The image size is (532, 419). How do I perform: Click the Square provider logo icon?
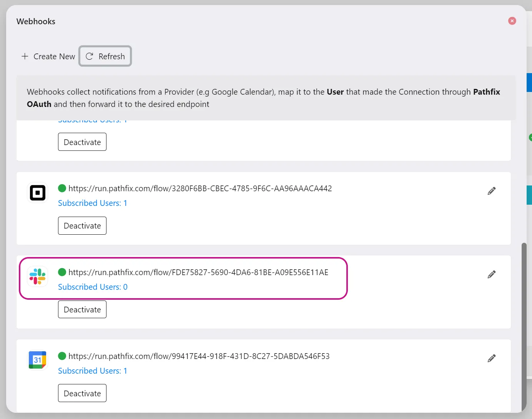coord(38,193)
